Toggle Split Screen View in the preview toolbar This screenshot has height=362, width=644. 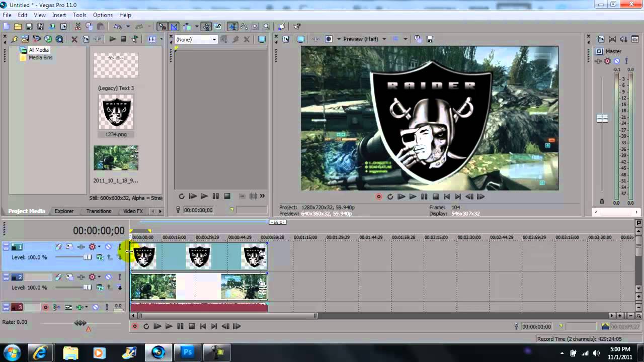tap(329, 39)
